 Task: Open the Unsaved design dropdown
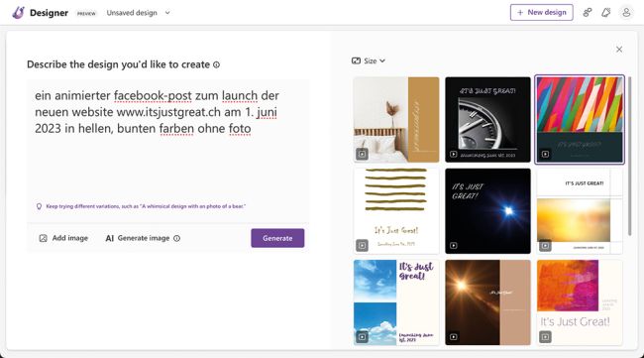point(138,13)
